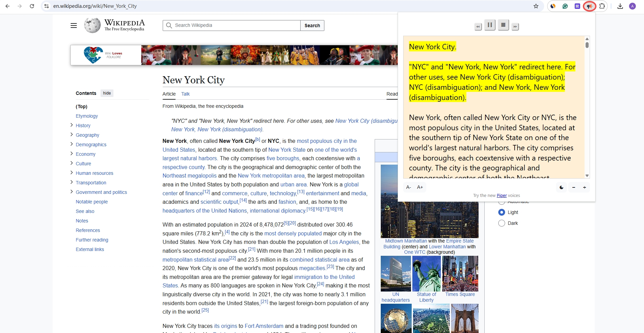
Task: Open the profile avatar menu
Action: (632, 6)
